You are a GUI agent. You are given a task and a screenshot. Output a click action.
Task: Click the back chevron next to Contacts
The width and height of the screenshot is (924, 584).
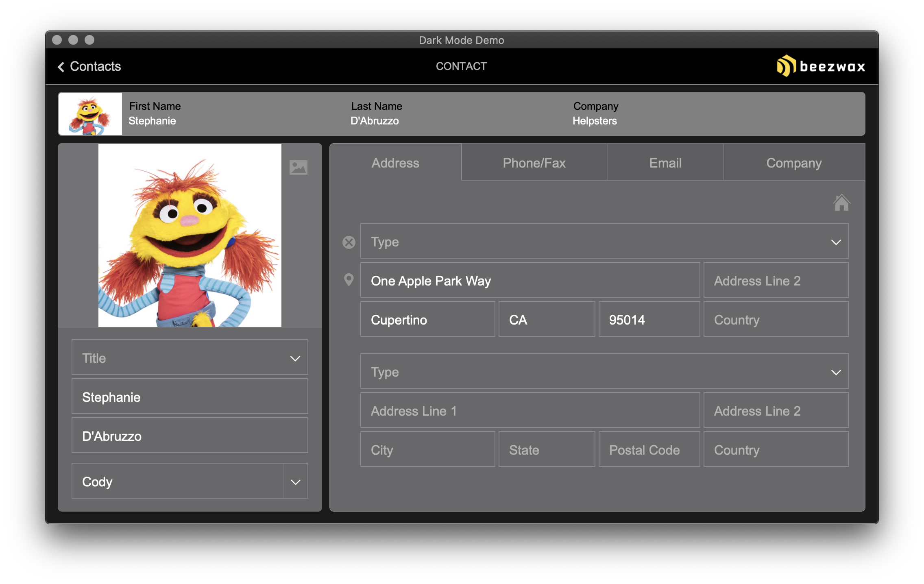click(61, 67)
